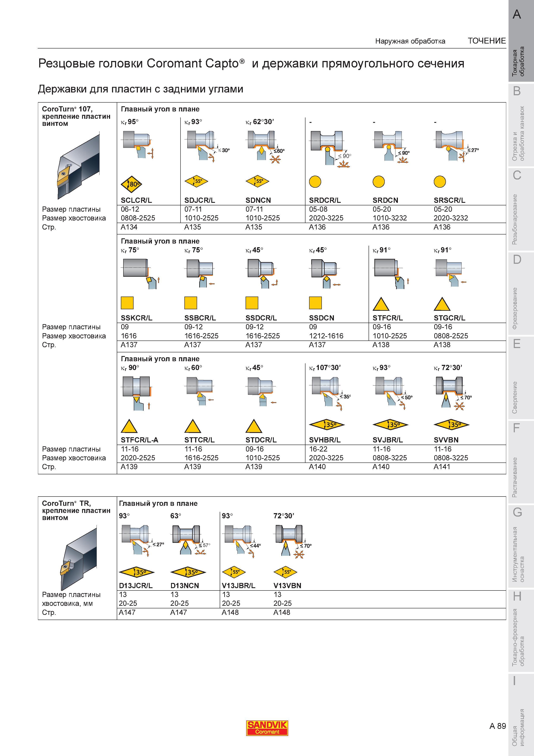
Task: Open page reference A141 under SVVBN
Action: 442,467
